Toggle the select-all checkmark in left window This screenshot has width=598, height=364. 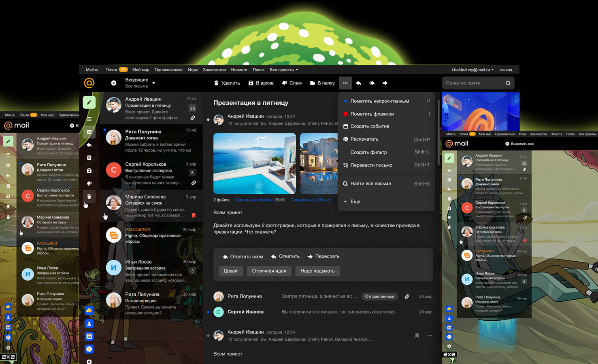click(x=72, y=125)
